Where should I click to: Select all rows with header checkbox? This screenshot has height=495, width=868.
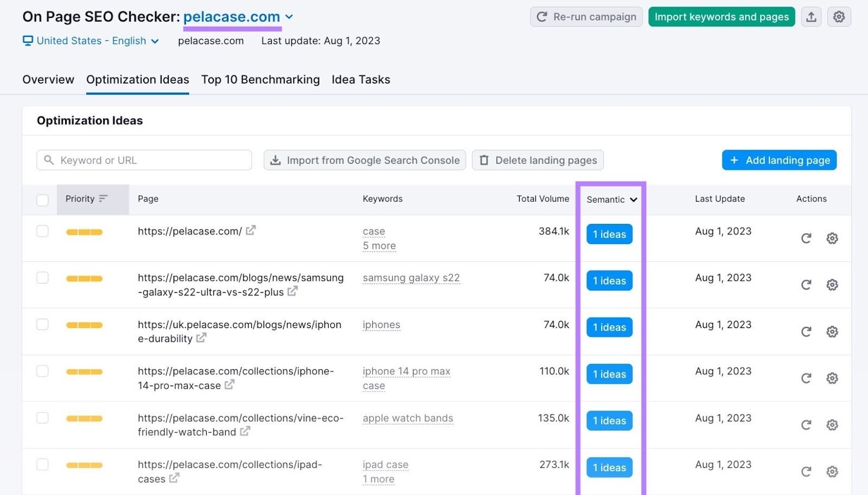coord(42,200)
